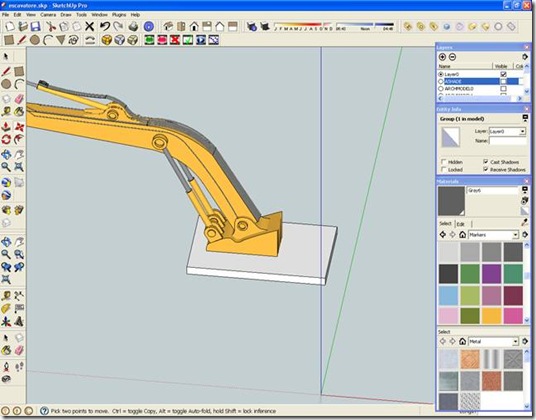Select the Polygon triangle tool icon

pos(61,40)
